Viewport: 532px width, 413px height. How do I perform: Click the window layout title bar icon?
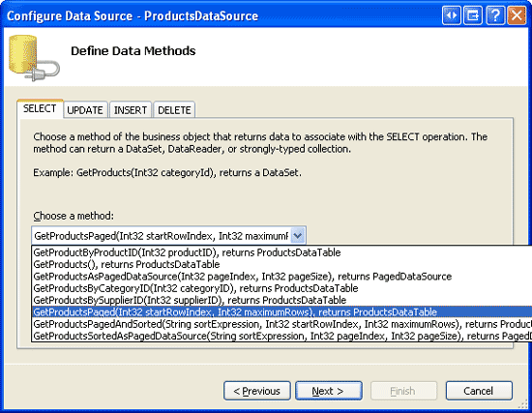(473, 15)
